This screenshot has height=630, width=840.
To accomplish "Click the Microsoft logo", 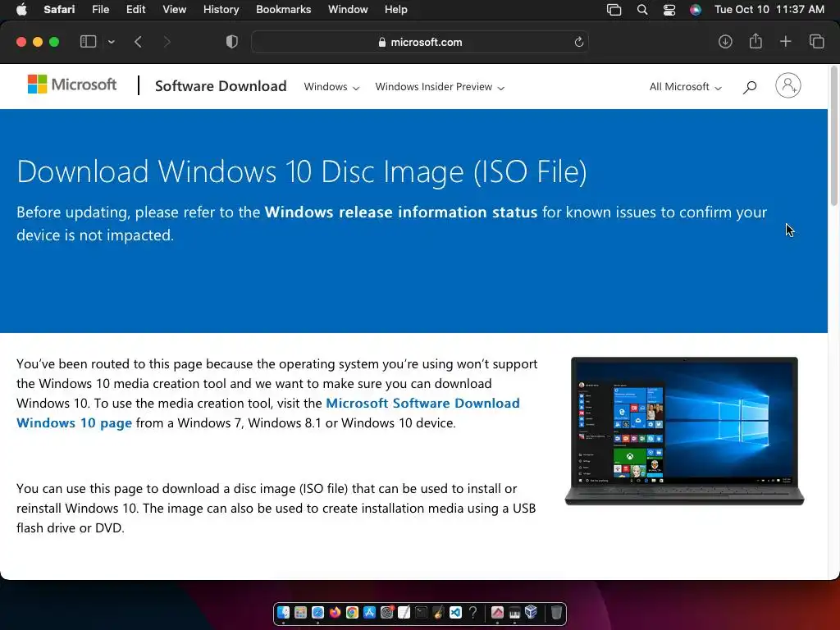I will [x=72, y=84].
